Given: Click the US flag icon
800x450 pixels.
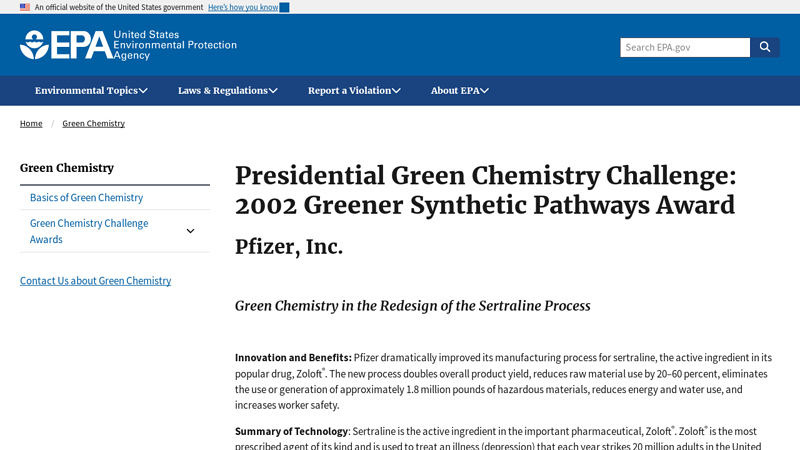Looking at the screenshot, I should click(25, 7).
